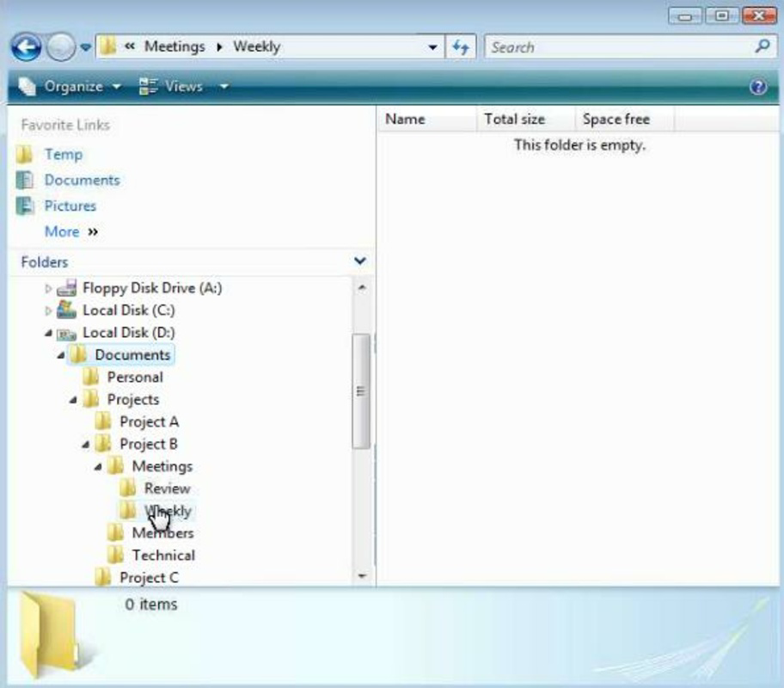Click the Help question mark icon

pyautogui.click(x=758, y=87)
